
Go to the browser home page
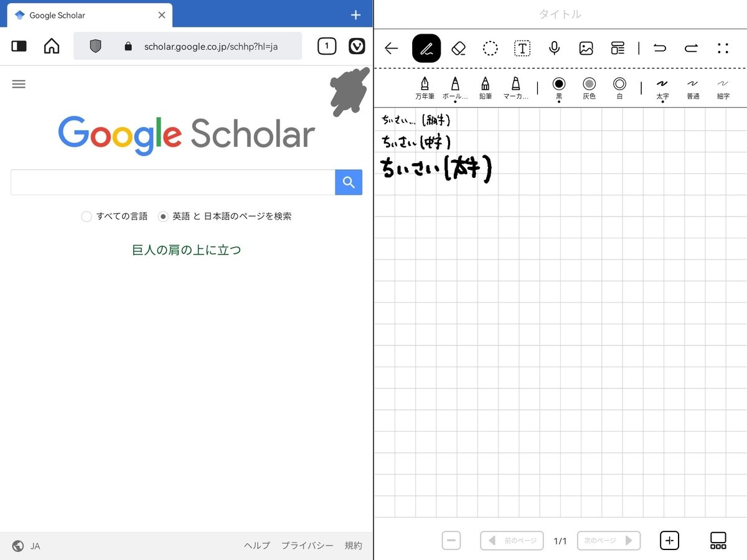click(52, 46)
